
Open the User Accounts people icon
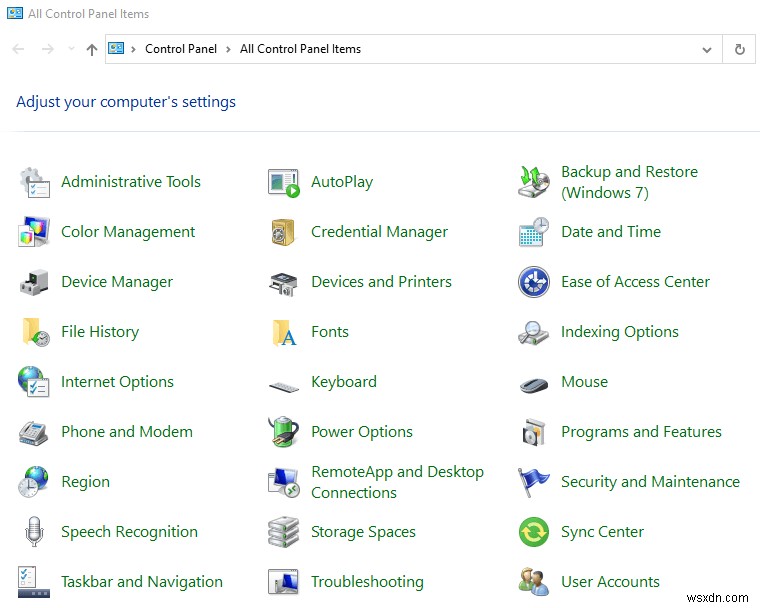[x=534, y=582]
